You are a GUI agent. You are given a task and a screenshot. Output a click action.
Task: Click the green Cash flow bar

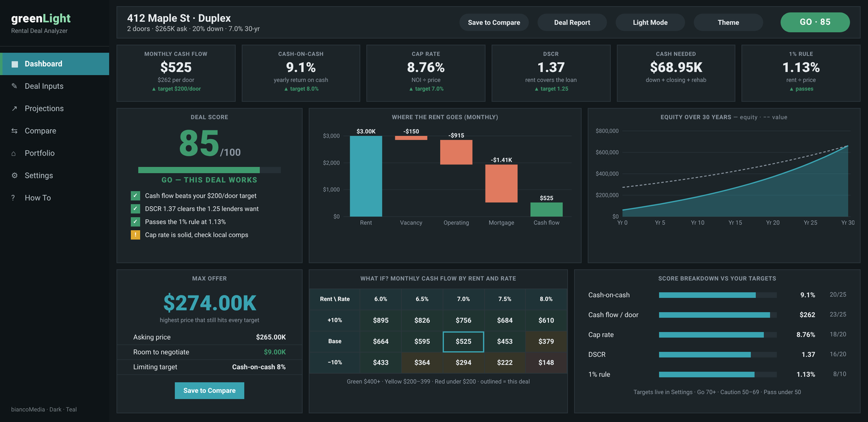point(546,210)
